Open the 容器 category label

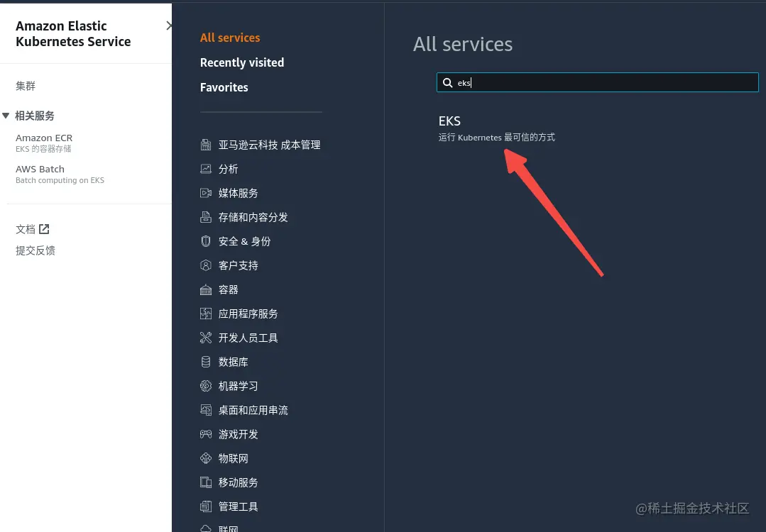[x=228, y=289]
